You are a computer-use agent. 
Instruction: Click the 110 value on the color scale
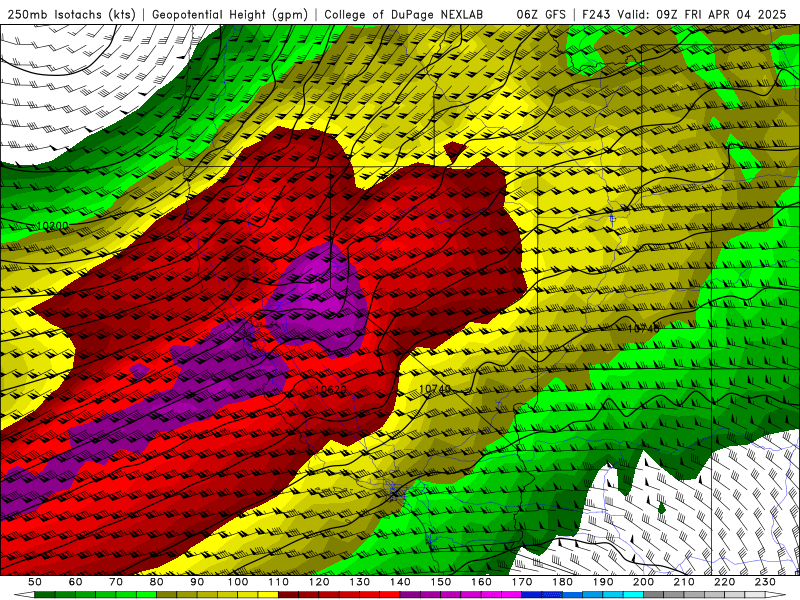[x=279, y=582]
